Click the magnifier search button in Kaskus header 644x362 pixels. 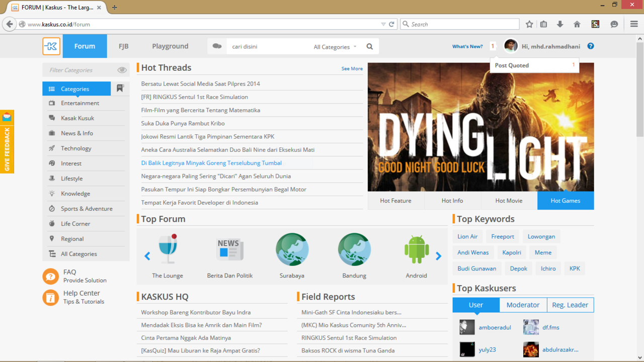[x=370, y=46]
